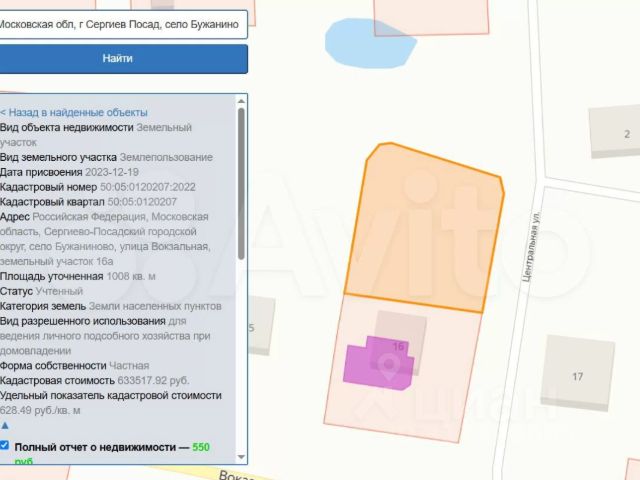The width and height of the screenshot is (640, 480).
Task: Click the map location pin marker
Action: [x=389, y=364]
